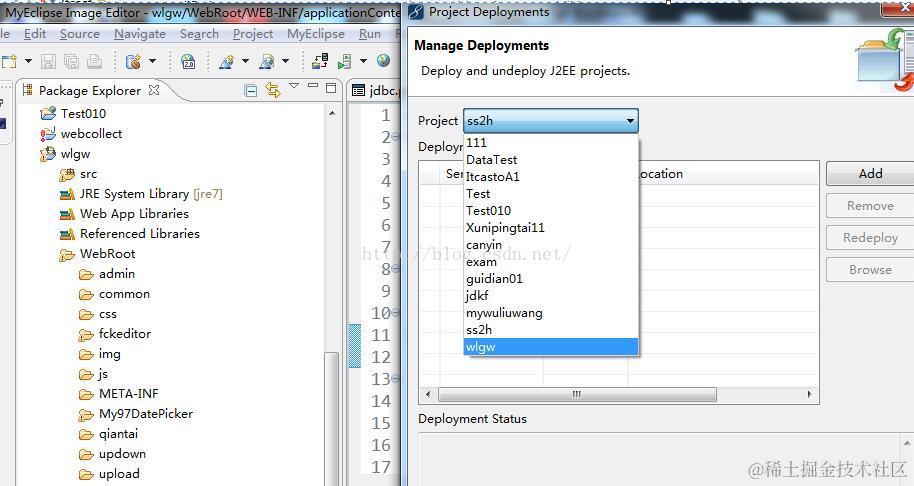Click the Save toolbar icon
The height and width of the screenshot is (486, 914).
[x=48, y=61]
